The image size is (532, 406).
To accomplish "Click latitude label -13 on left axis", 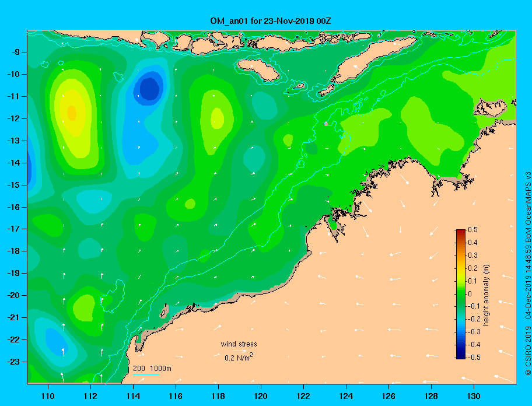I will (x=13, y=141).
